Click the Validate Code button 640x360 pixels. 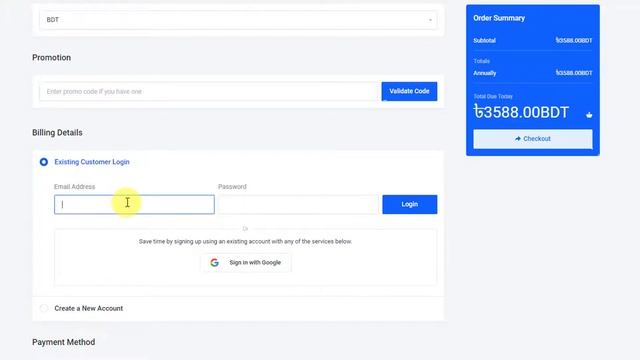[x=409, y=91]
